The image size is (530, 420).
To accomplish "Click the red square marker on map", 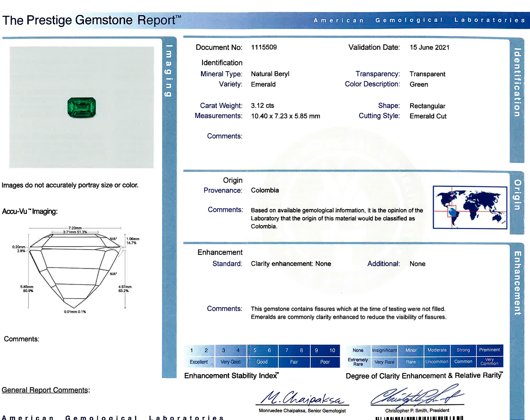I will (x=452, y=211).
